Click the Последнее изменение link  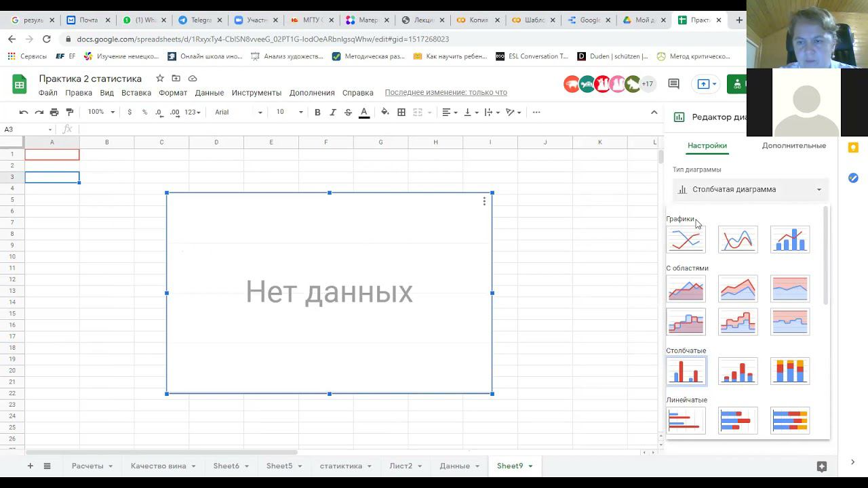(x=446, y=93)
